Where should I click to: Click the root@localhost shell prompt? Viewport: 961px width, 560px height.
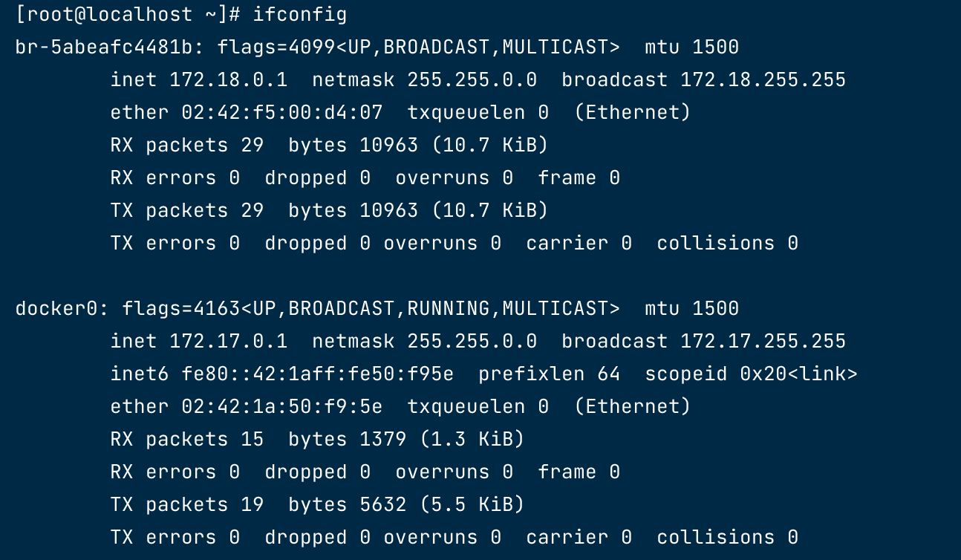(128, 15)
